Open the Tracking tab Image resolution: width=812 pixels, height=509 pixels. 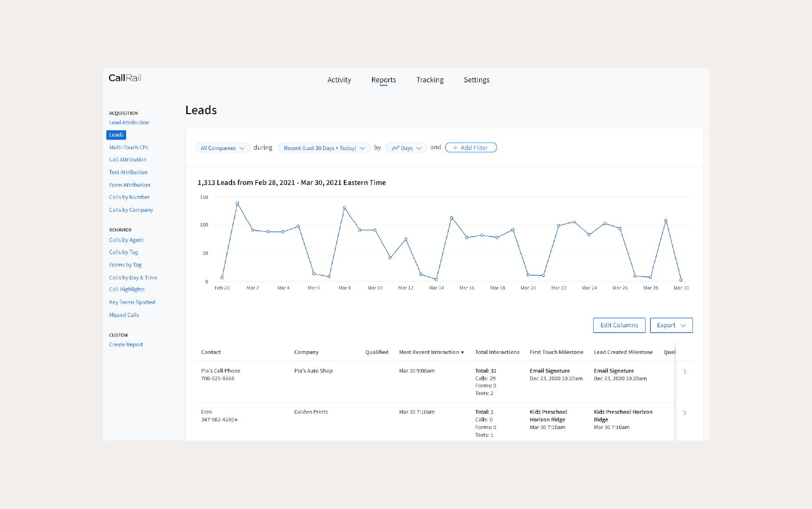point(430,80)
